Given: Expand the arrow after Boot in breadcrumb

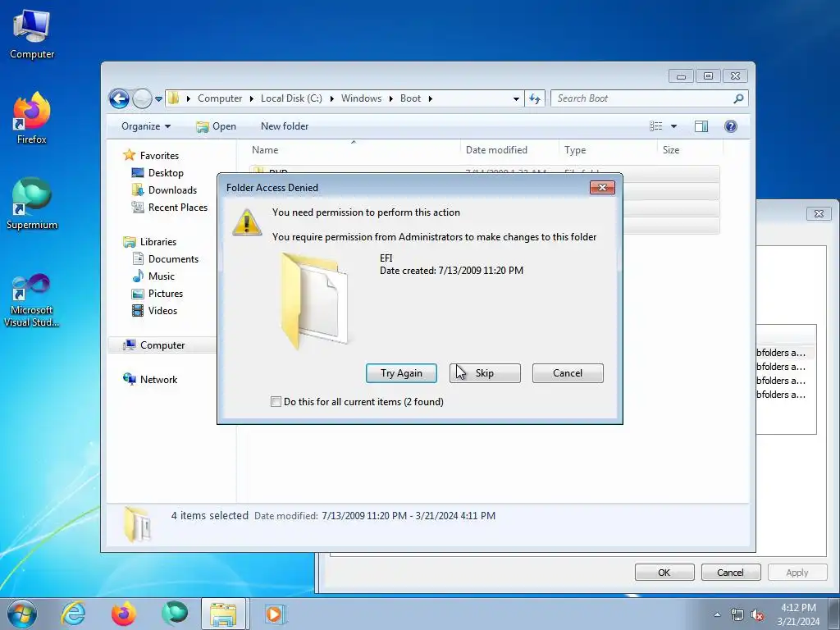Looking at the screenshot, I should (x=430, y=98).
